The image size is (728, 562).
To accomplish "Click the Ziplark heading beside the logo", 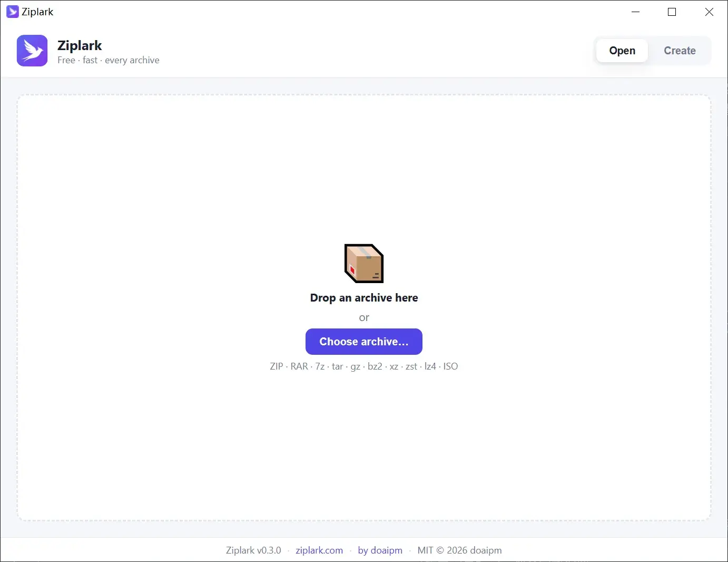I will pos(80,45).
